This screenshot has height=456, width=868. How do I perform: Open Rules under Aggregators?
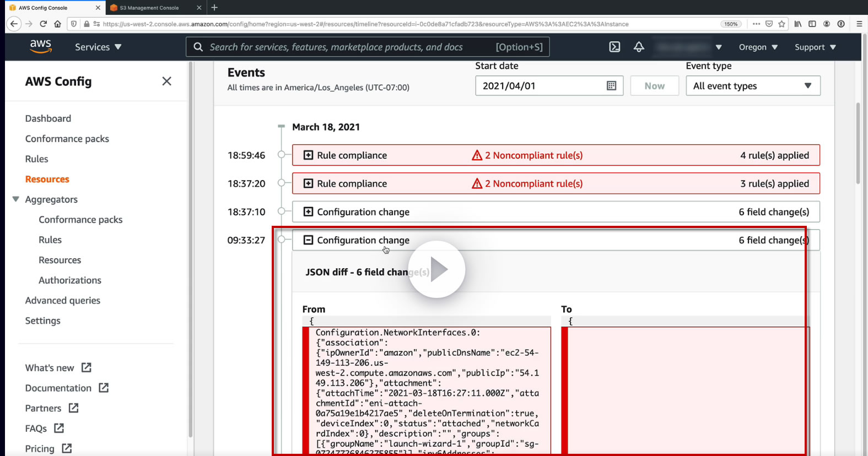pos(50,240)
